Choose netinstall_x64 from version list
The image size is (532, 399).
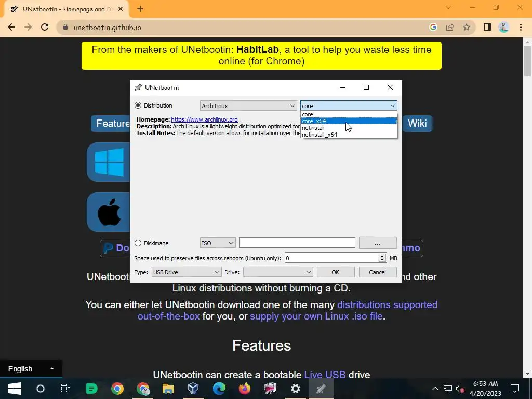349,135
